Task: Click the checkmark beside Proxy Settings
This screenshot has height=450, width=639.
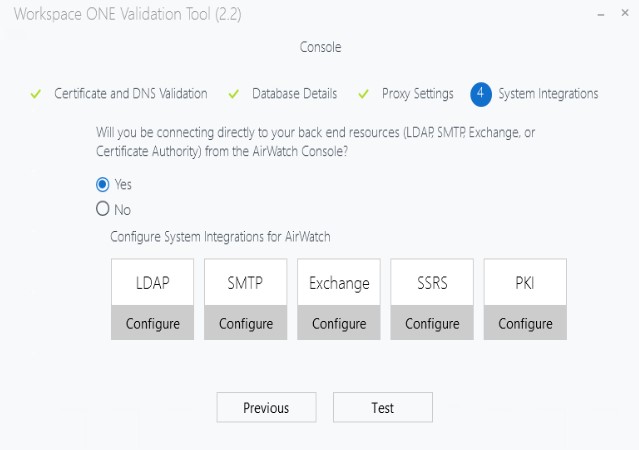Action: pos(364,94)
